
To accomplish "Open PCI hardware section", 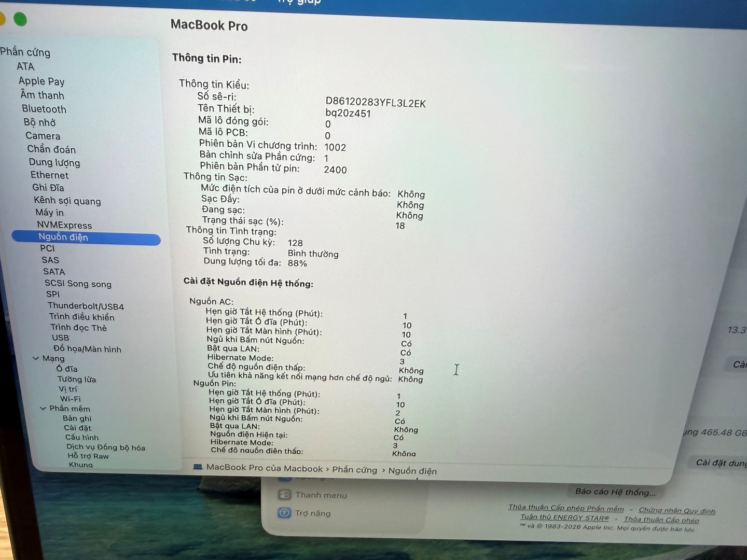I will pos(47,248).
